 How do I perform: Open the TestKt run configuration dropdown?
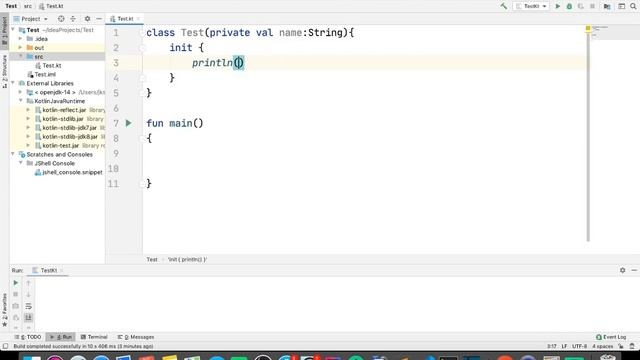pyautogui.click(x=531, y=6)
